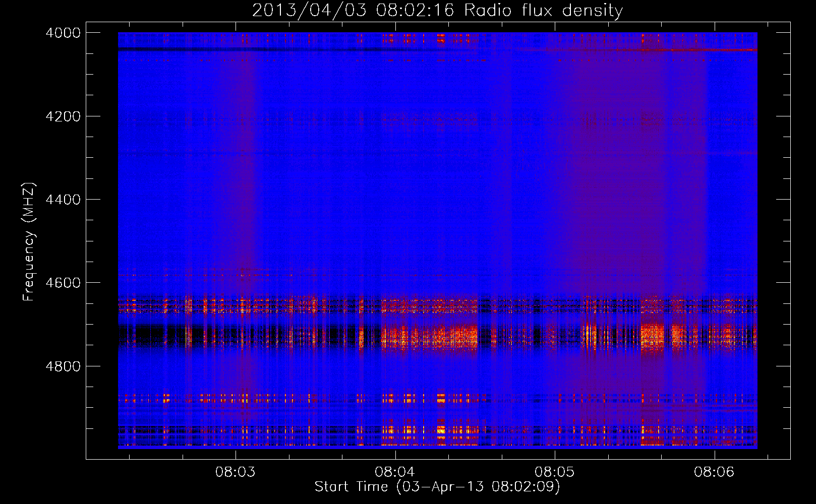Image resolution: width=816 pixels, height=504 pixels.
Task: Click the '4400' frequency axis label
Action: [63, 200]
